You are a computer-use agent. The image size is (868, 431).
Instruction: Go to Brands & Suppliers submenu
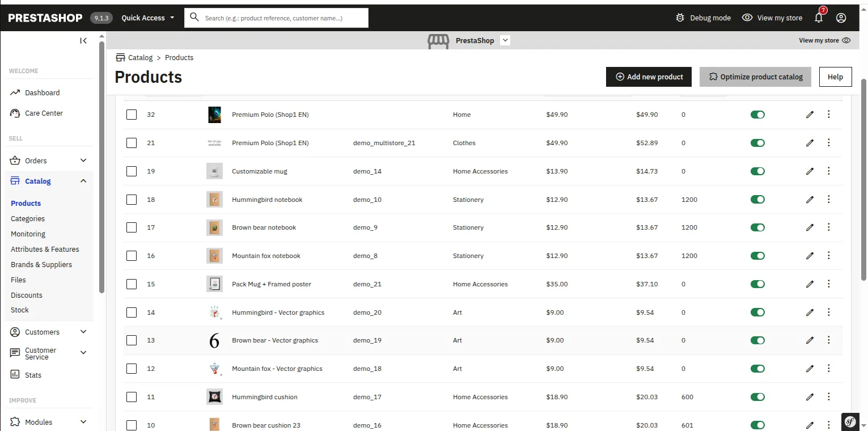(x=41, y=264)
